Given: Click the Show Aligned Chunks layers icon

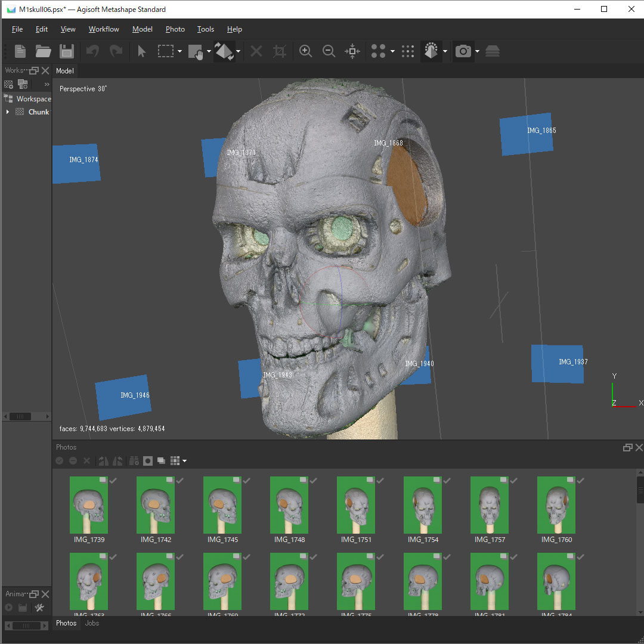Looking at the screenshot, I should pyautogui.click(x=493, y=51).
